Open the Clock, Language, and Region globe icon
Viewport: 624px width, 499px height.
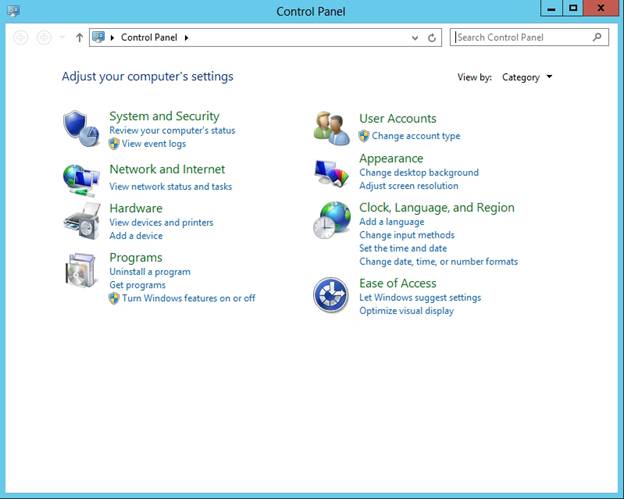point(332,220)
